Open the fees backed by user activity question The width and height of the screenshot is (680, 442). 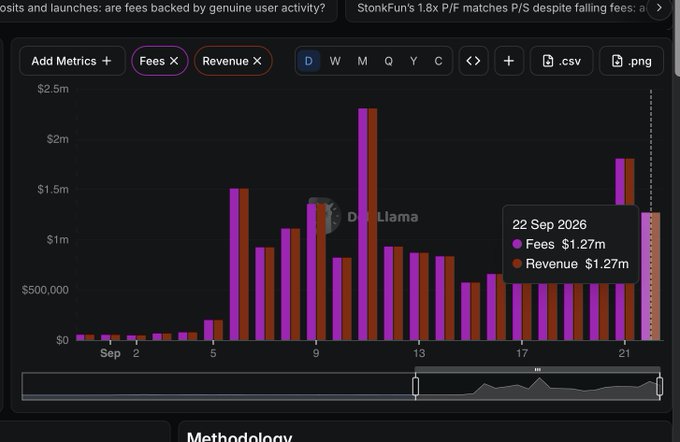point(163,8)
